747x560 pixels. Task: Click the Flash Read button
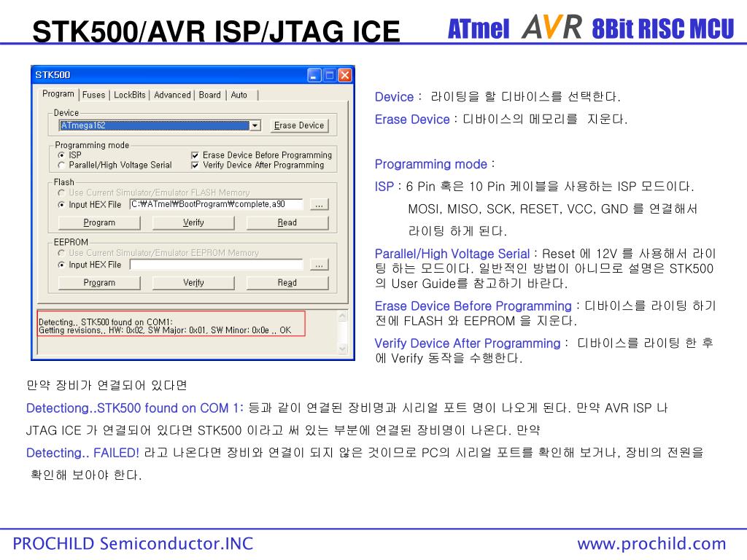[x=287, y=222]
